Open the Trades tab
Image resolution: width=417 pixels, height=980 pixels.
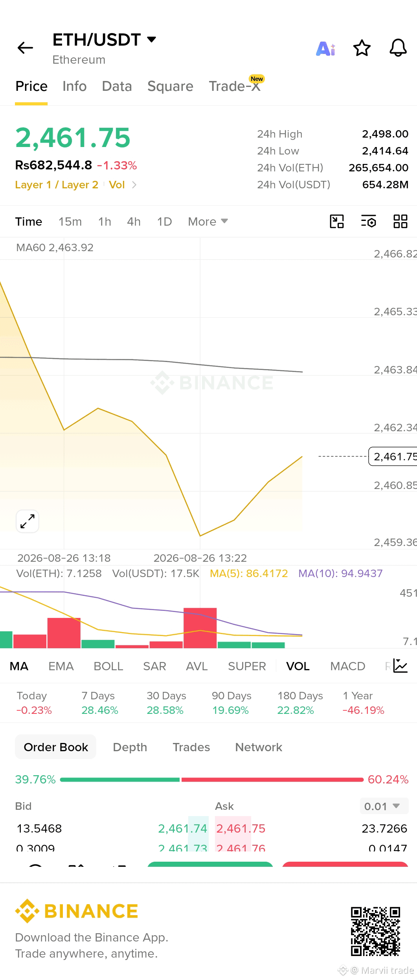point(191,747)
